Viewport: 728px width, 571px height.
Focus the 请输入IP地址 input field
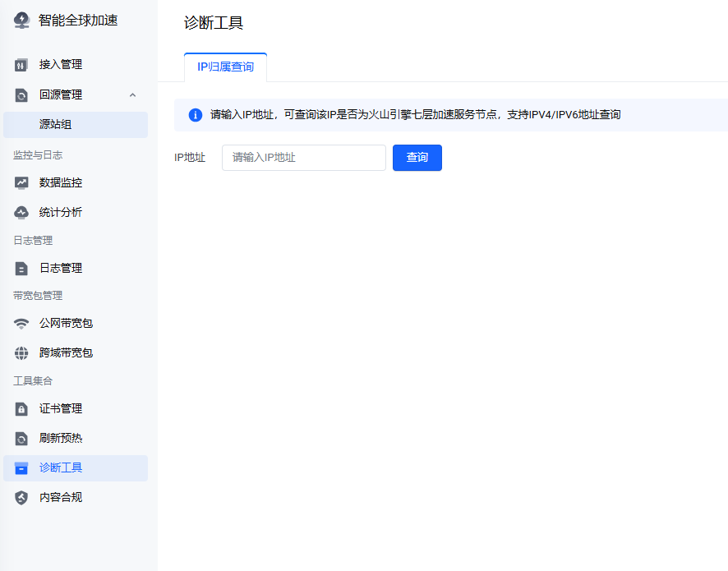click(x=303, y=158)
